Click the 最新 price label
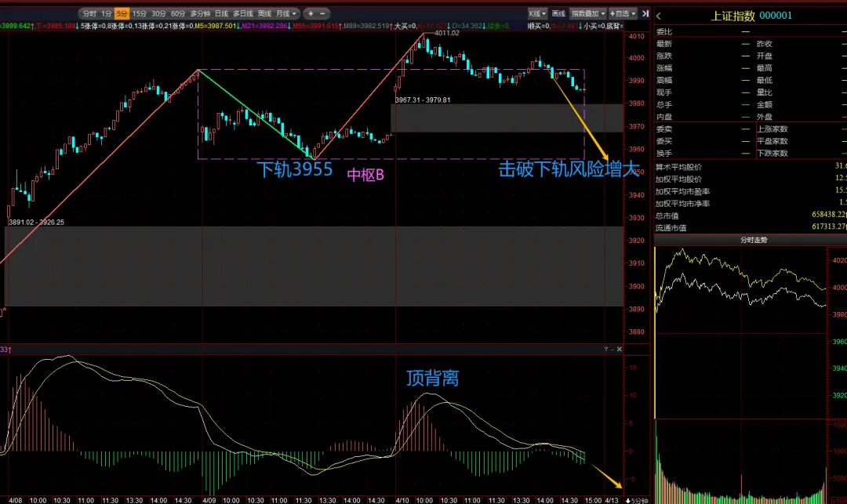This screenshot has height=504, width=847. [664, 44]
